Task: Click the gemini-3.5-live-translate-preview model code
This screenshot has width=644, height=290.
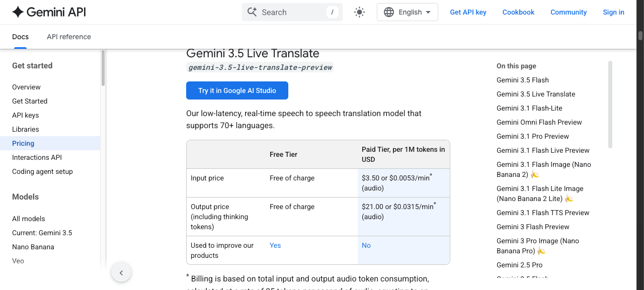Action: [260, 67]
